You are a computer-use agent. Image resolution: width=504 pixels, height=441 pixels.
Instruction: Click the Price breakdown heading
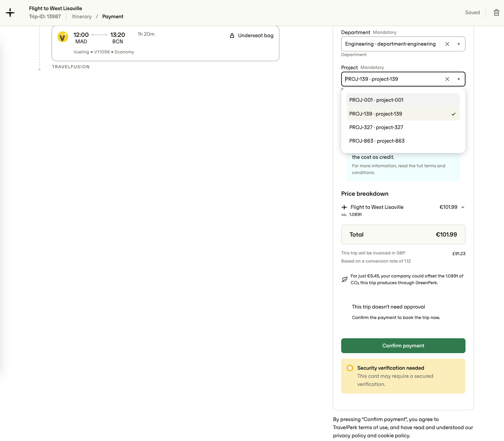tap(365, 194)
